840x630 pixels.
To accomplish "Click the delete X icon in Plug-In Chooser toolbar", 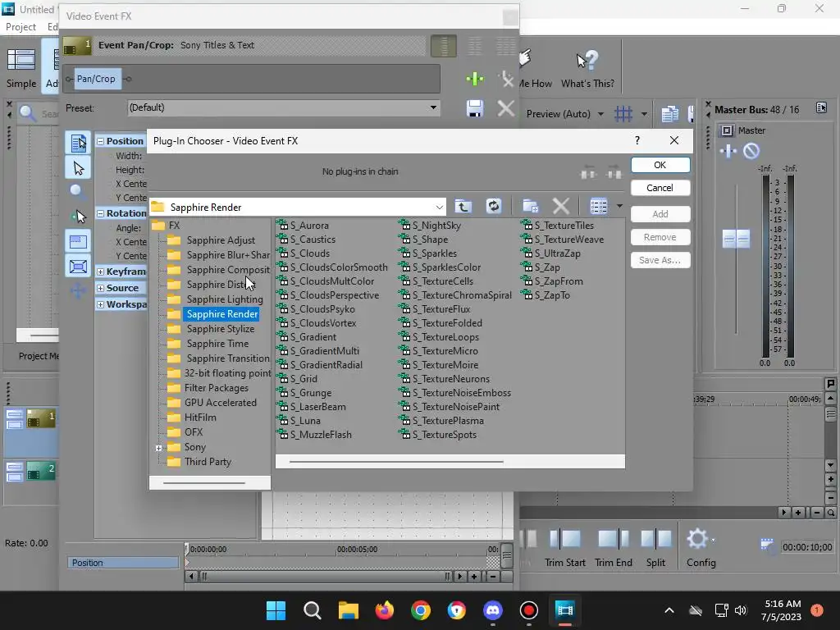I will click(x=561, y=206).
